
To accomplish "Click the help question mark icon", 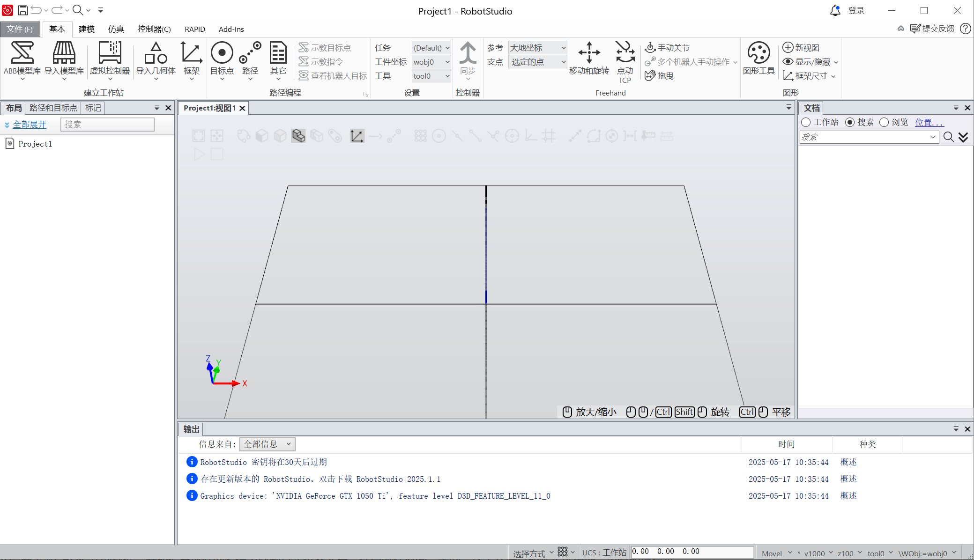I will click(x=965, y=29).
